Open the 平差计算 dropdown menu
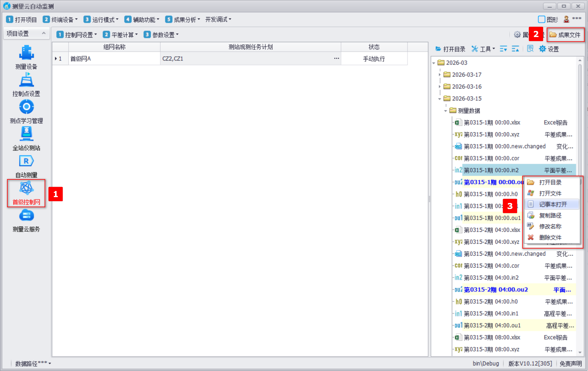Image resolution: width=588 pixels, height=371 pixels. (120, 35)
